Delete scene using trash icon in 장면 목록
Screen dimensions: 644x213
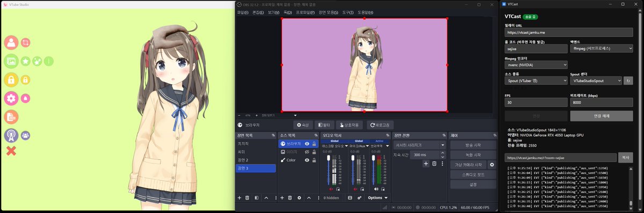point(247,198)
